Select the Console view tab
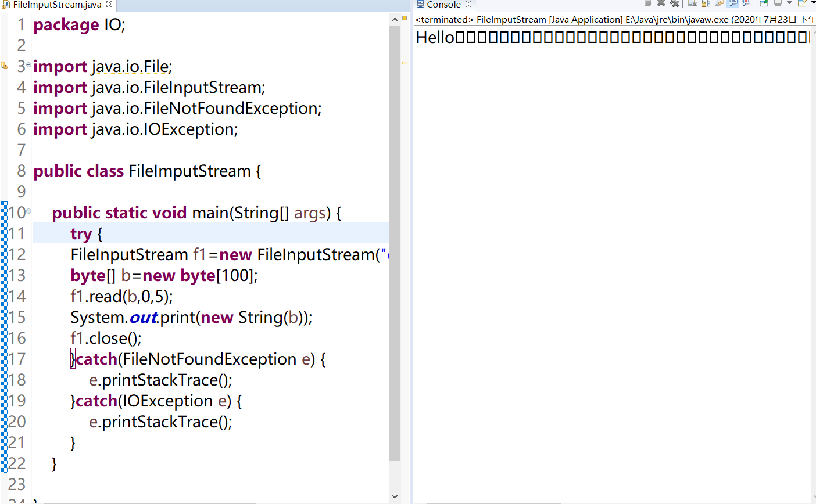 click(443, 5)
